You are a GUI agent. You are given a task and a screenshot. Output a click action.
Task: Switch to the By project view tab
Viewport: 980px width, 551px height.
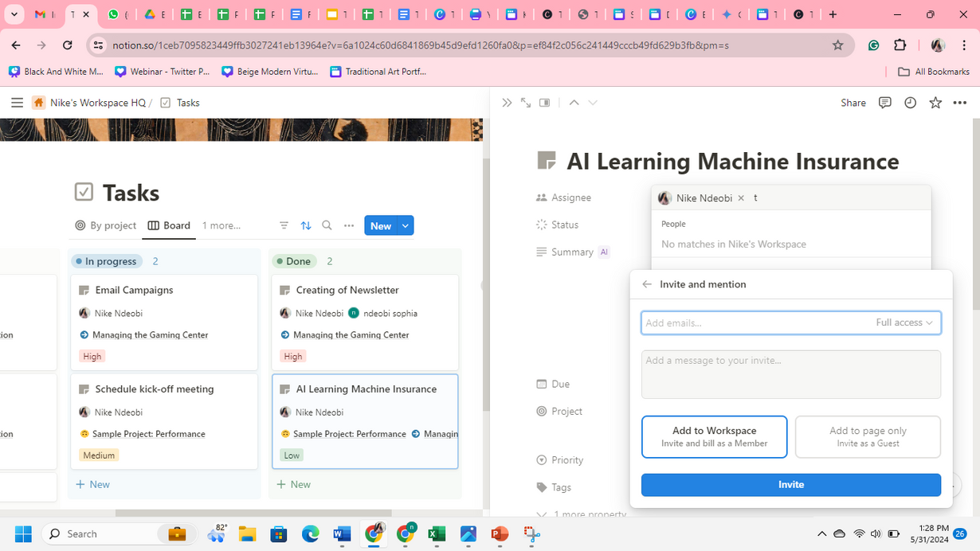pos(105,225)
